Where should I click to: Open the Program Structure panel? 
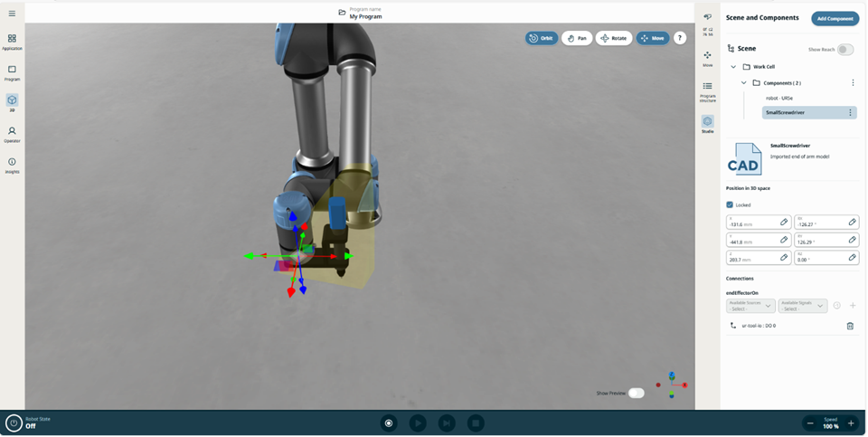(707, 90)
